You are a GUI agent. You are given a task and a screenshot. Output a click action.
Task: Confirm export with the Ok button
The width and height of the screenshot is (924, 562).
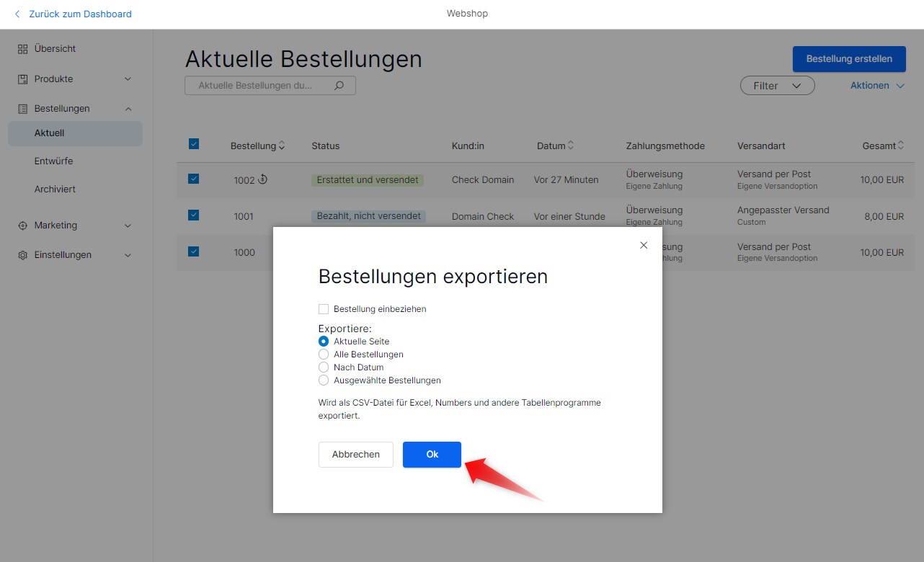click(x=432, y=455)
